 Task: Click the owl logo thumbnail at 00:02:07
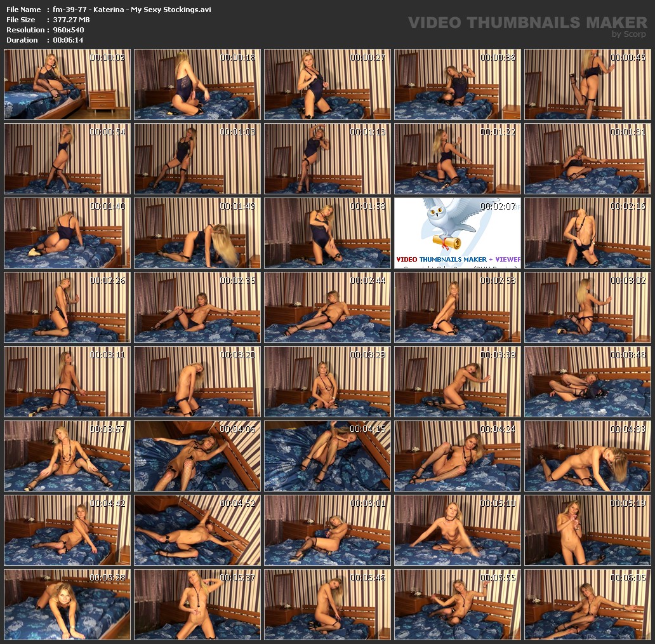point(457,233)
